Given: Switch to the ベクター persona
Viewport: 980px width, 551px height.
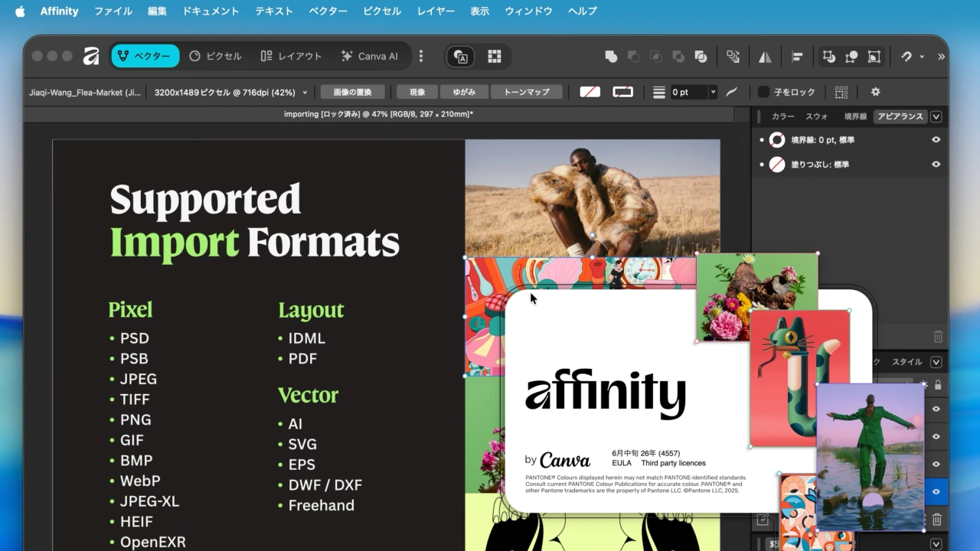Looking at the screenshot, I should click(x=145, y=56).
